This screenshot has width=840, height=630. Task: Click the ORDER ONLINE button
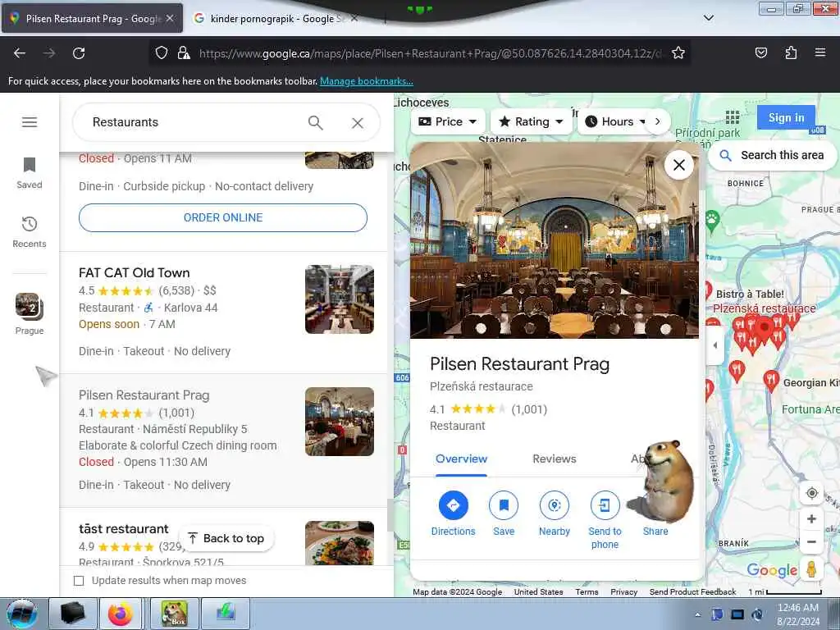point(223,217)
